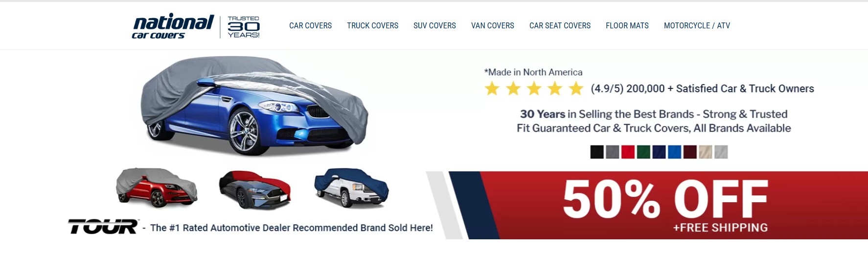
Task: Go to SUV Covers
Action: [434, 25]
